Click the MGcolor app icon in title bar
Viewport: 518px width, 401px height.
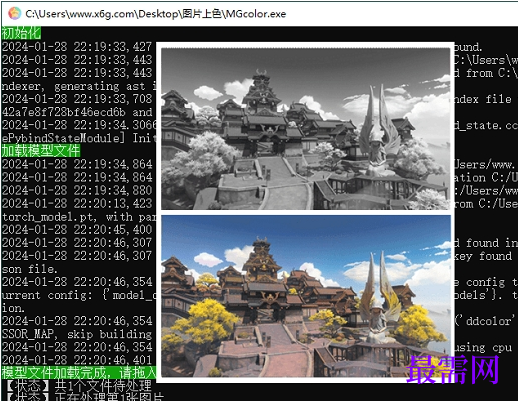pos(14,14)
